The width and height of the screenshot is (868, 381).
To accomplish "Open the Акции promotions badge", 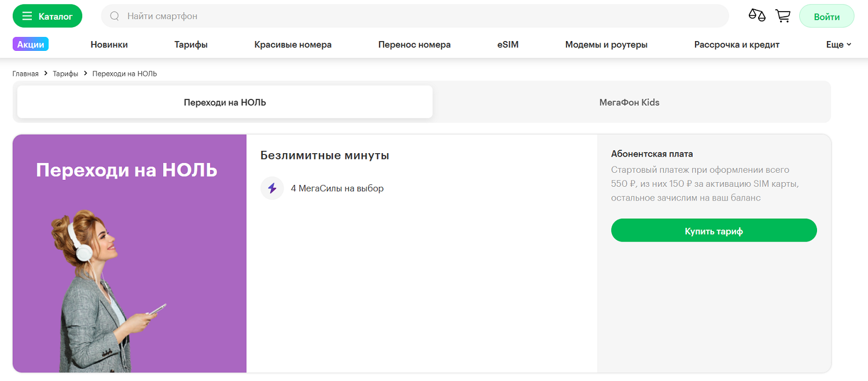I will coord(31,44).
